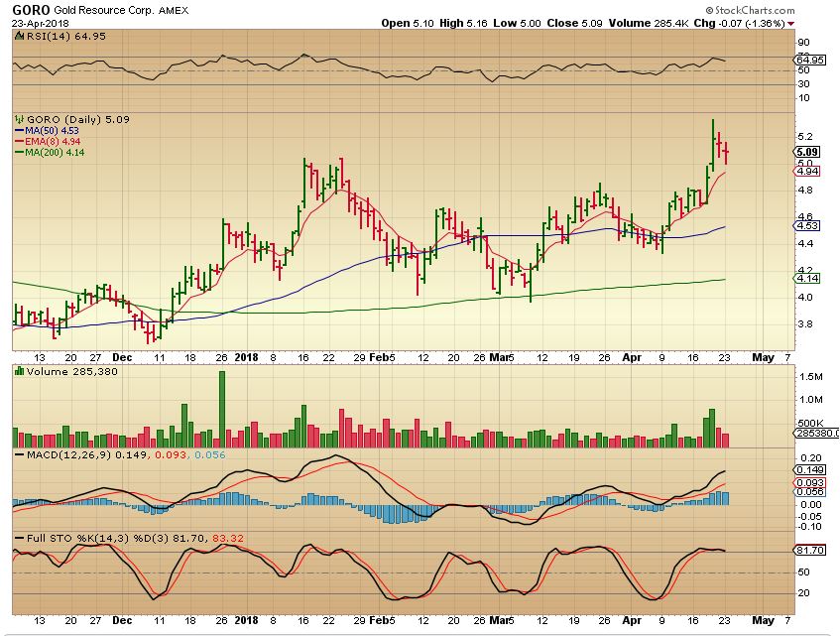Click the red down arrow beside Chg
Viewport: 840px width, 636px height.
(790, 24)
